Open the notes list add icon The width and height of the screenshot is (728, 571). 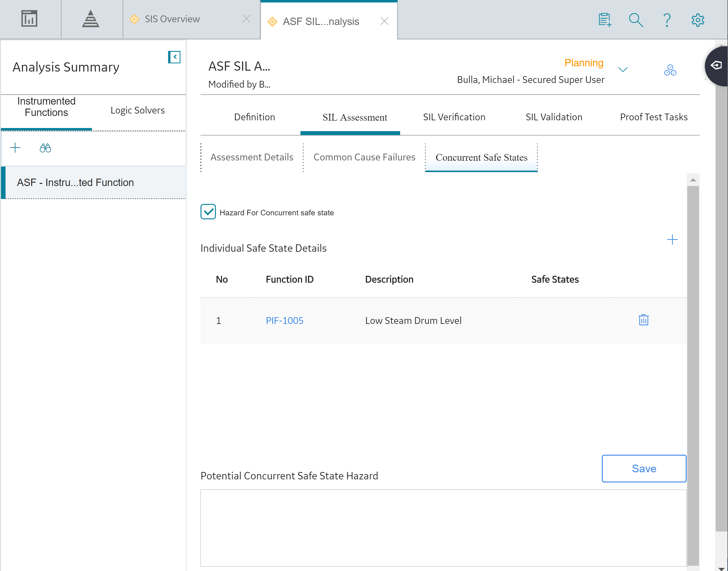pyautogui.click(x=605, y=20)
